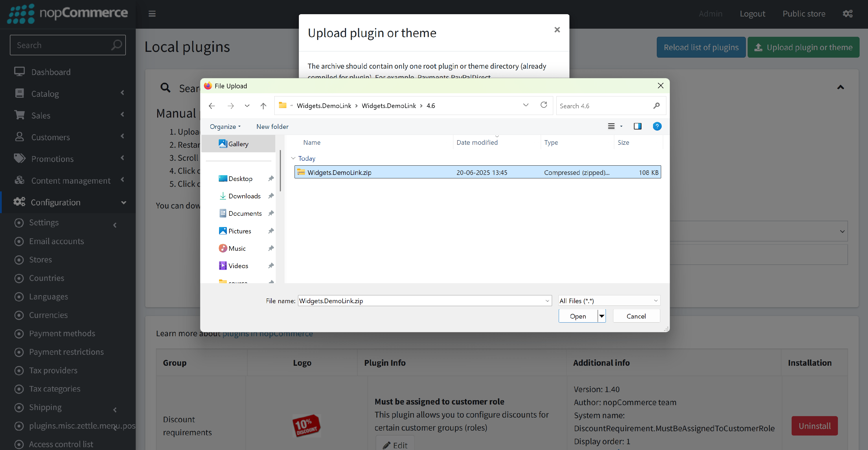Click the Open button
The height and width of the screenshot is (450, 868).
pos(578,317)
